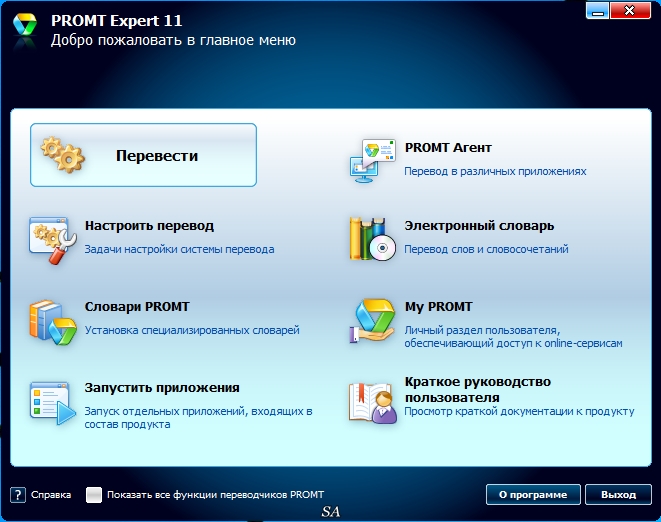Click Перевод слов и словосочетаний

click(486, 249)
